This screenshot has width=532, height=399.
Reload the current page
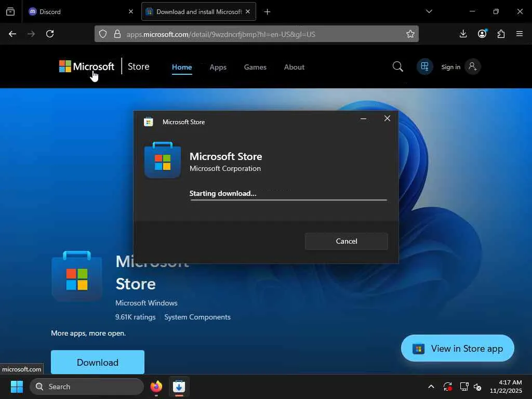[x=50, y=34]
